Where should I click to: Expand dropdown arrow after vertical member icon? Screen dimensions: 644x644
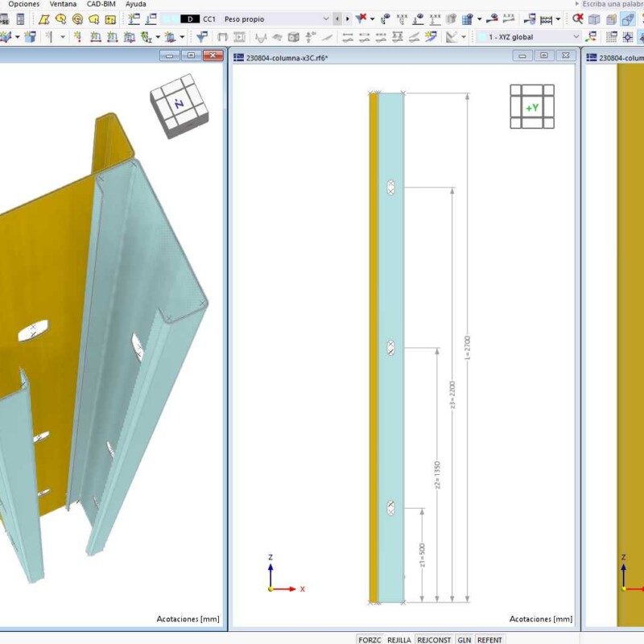point(63,37)
